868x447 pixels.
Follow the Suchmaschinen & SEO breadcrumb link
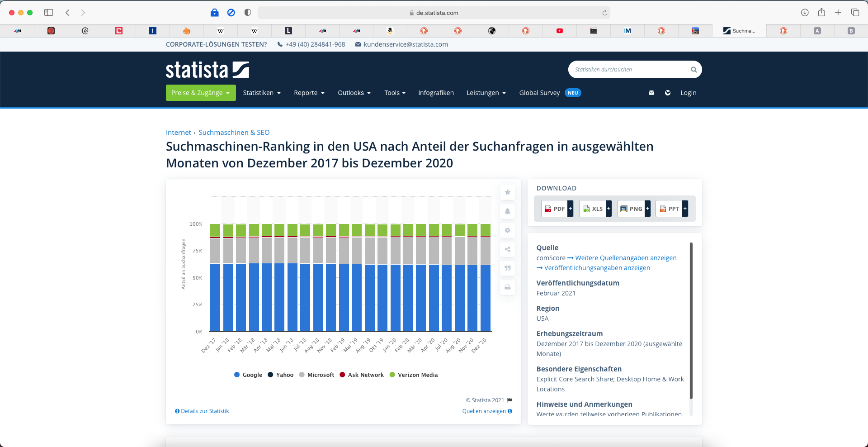click(234, 133)
